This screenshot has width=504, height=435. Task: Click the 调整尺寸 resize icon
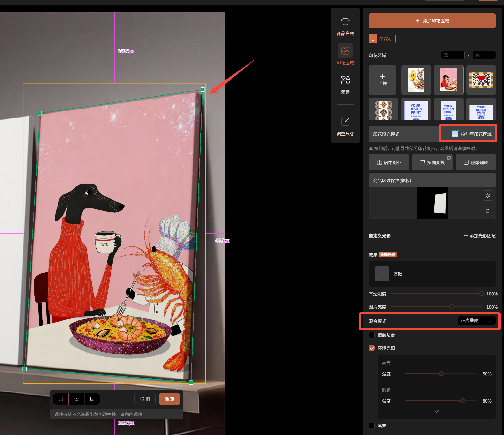(x=345, y=121)
